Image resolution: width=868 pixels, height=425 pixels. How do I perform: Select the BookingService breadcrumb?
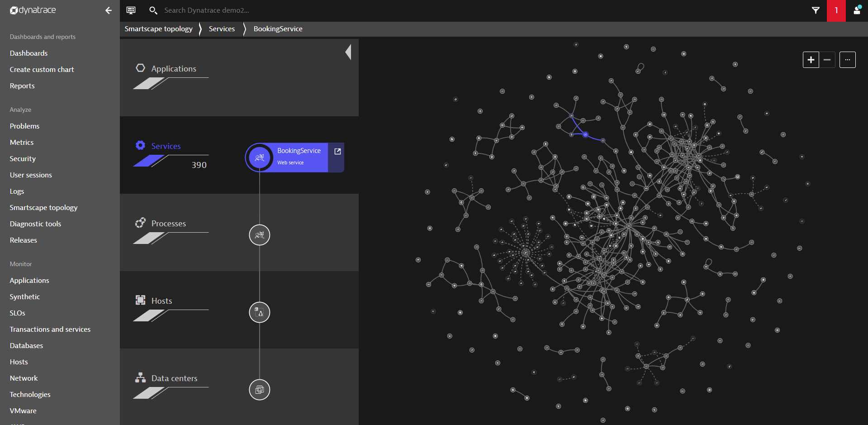pyautogui.click(x=278, y=29)
